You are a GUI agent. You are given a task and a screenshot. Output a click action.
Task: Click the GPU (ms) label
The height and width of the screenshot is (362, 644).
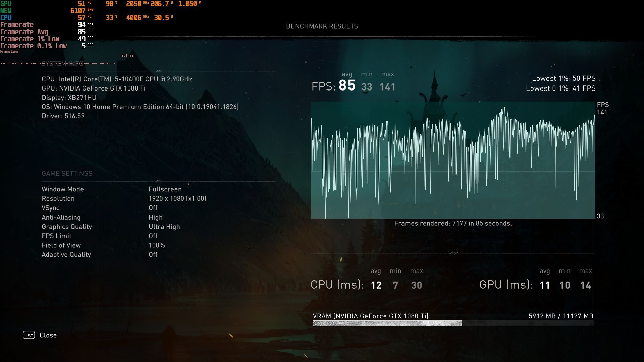506,285
